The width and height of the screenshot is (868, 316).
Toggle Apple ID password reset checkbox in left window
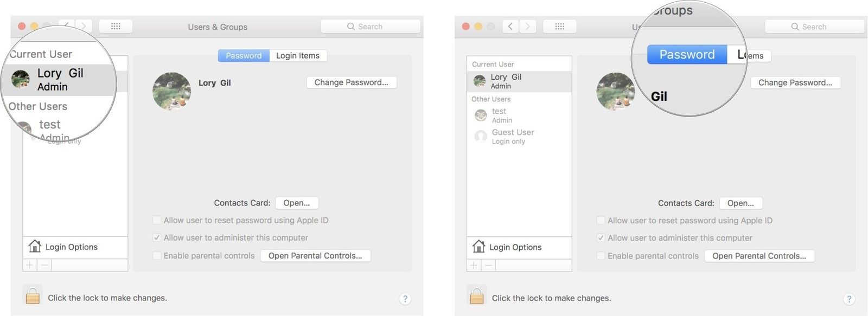[157, 220]
